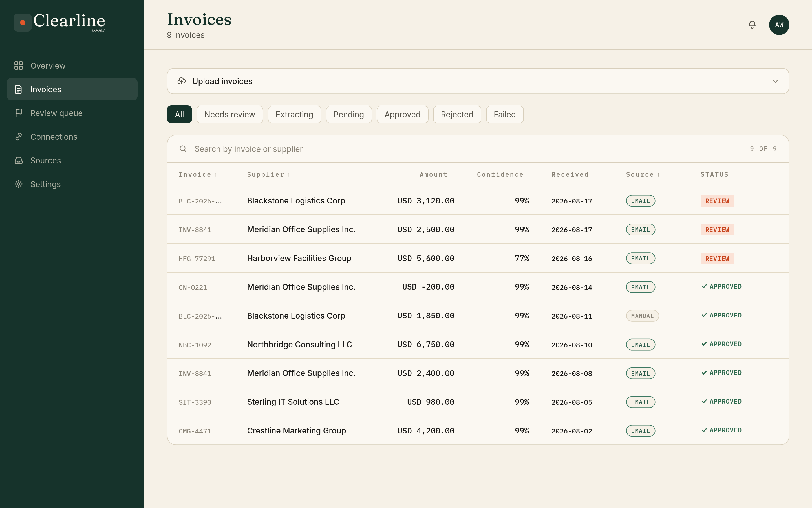Screen dimensions: 812x508
Task: Click supplier Northbridge Consulting LLC
Action: pyautogui.click(x=299, y=344)
